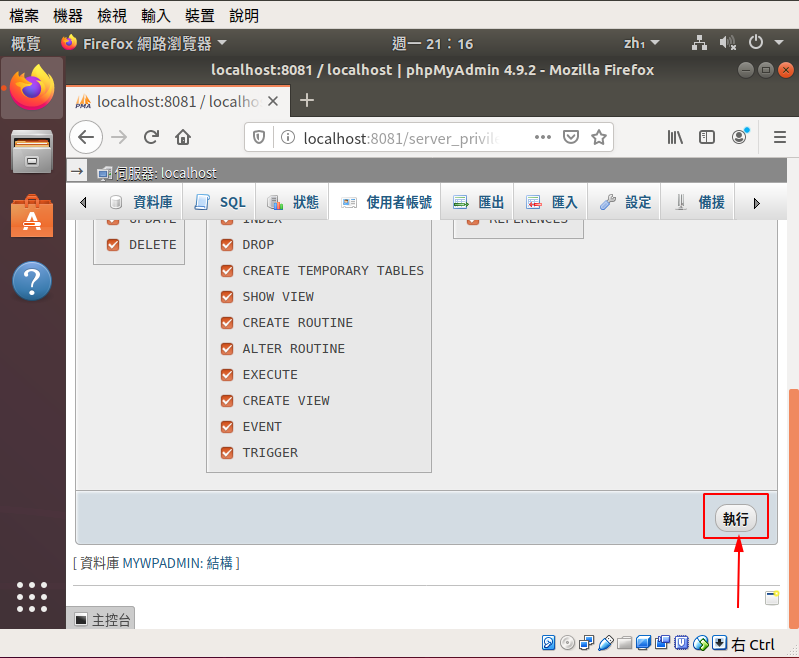Save page to Pocket

pyautogui.click(x=571, y=137)
